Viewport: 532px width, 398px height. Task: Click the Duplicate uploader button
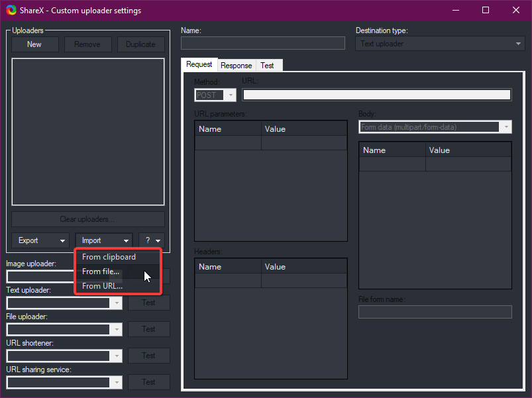(141, 44)
